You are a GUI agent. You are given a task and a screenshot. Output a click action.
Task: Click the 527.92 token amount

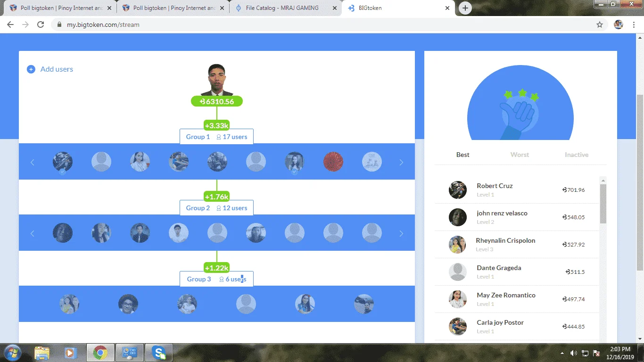[573, 245]
